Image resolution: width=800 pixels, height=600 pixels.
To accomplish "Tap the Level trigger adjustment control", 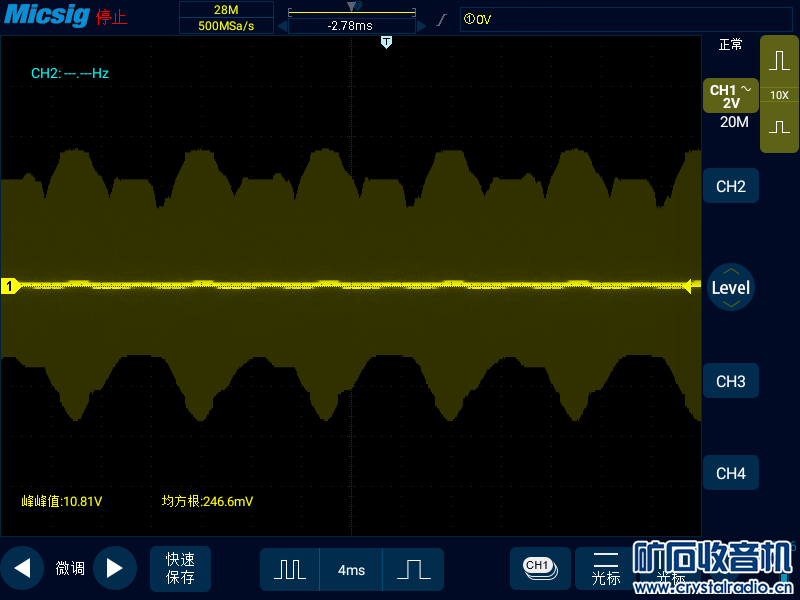I will click(731, 287).
